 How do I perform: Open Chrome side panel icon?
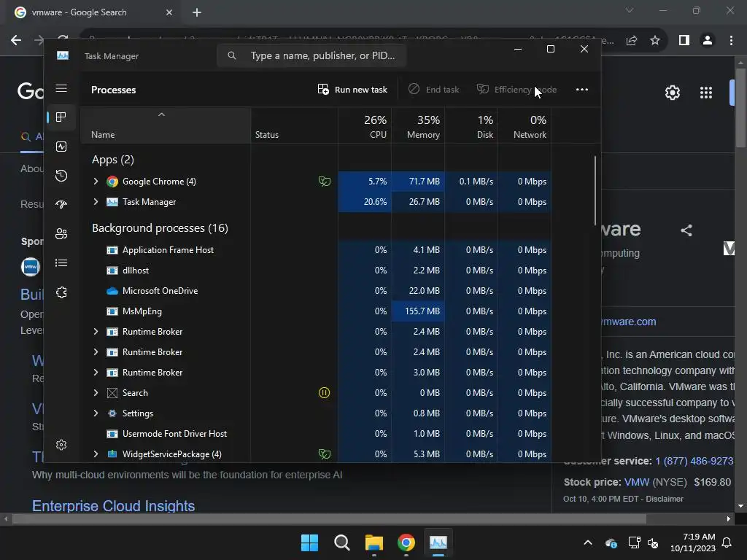pyautogui.click(x=684, y=41)
